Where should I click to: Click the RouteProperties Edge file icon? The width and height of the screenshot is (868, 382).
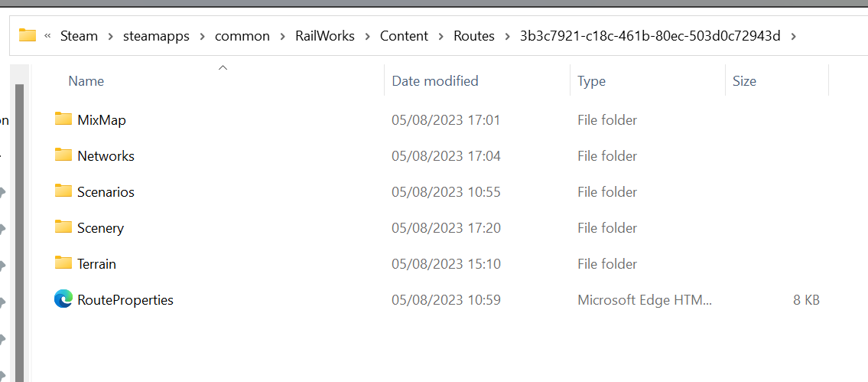pos(63,299)
